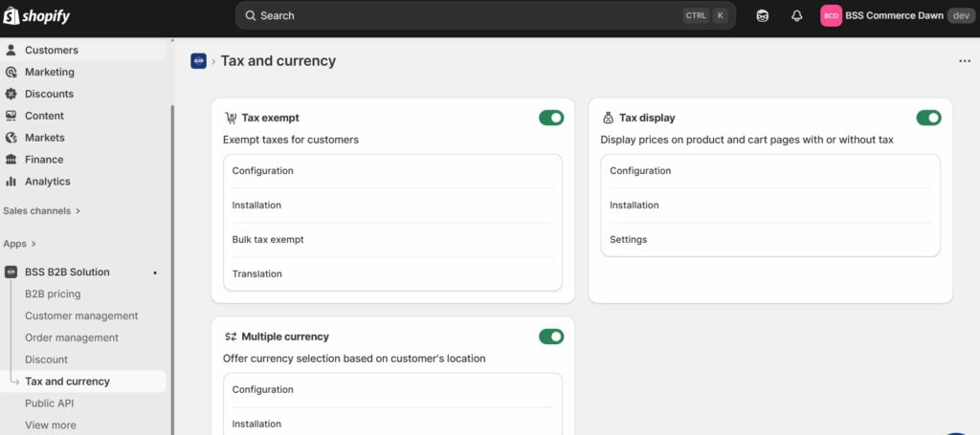Open Tax display Settings
The image size is (980, 435).
click(770, 240)
